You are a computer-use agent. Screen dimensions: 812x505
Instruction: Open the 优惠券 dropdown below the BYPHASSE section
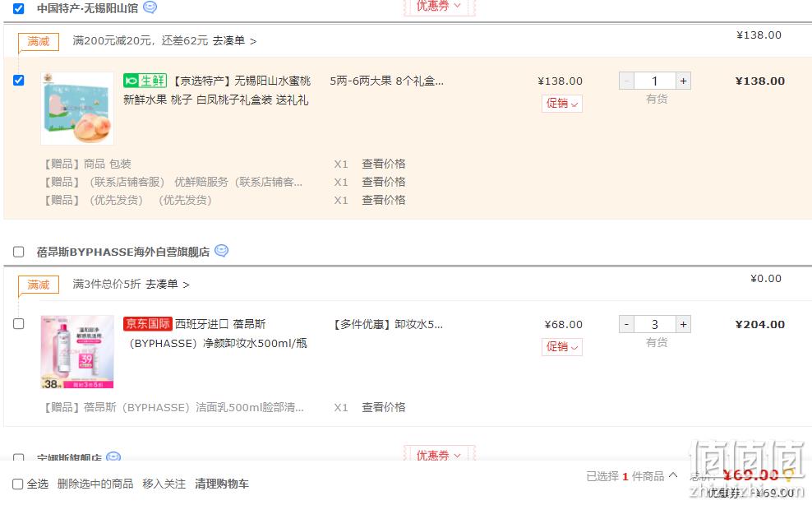439,455
